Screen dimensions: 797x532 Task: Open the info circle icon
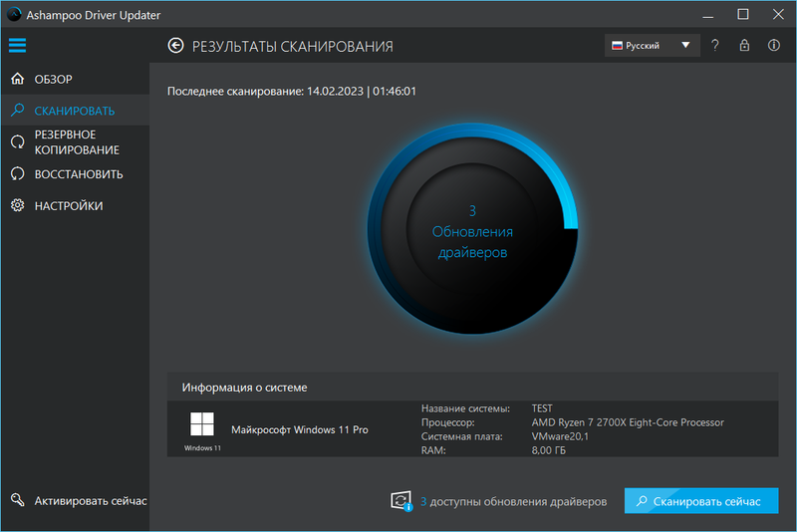click(774, 45)
